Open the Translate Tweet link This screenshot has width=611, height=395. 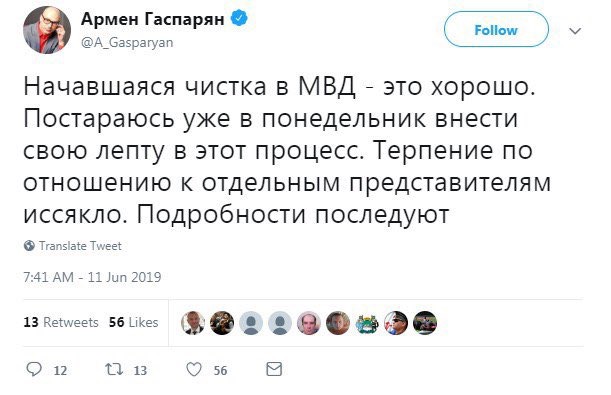[80, 246]
